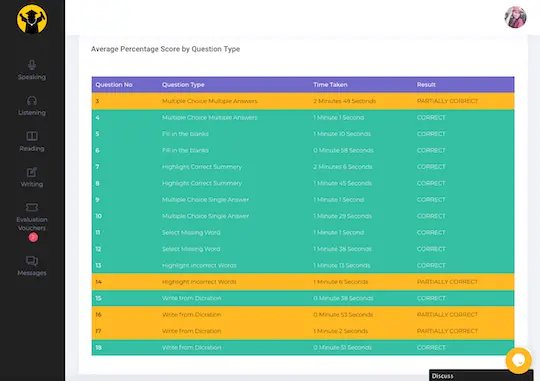Screen dimensions: 540x381
Task: Click the Time Taken column header
Action: (330, 84)
